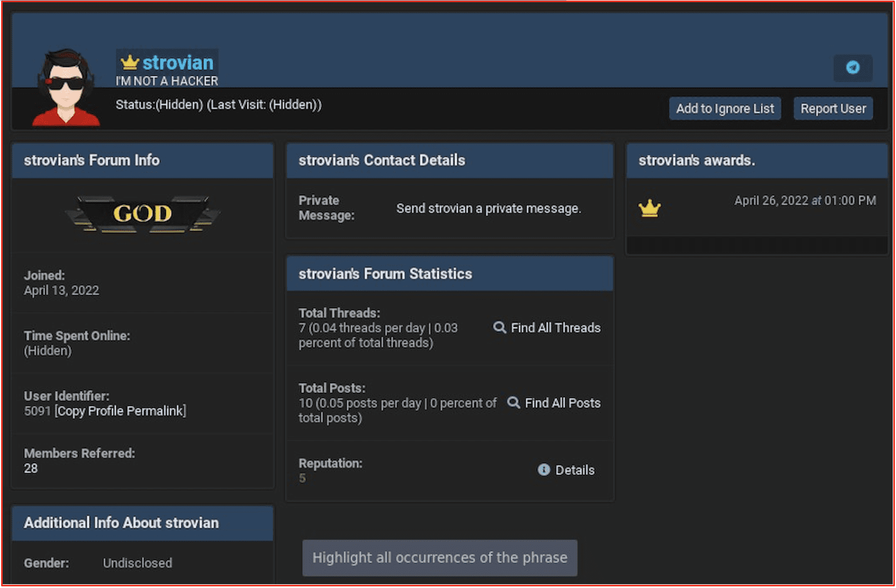This screenshot has width=896, height=588.
Task: Click the strovian username heading
Action: (178, 63)
